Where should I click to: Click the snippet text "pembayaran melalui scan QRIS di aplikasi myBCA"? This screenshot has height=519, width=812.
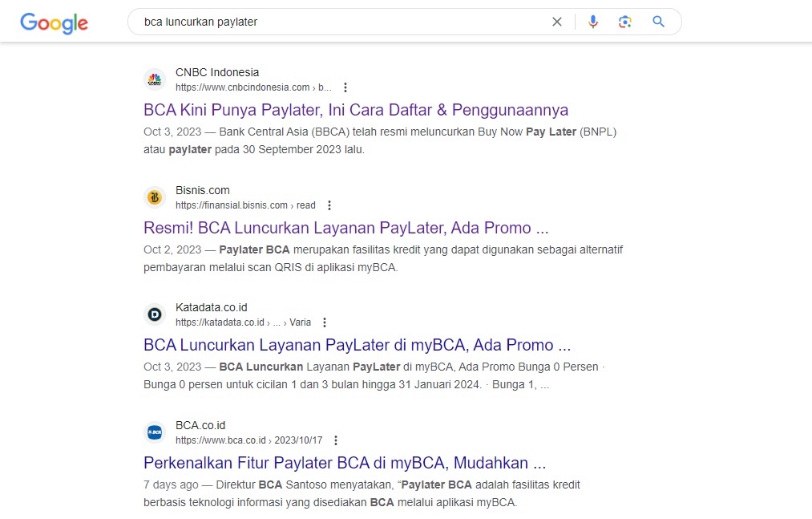[271, 268]
